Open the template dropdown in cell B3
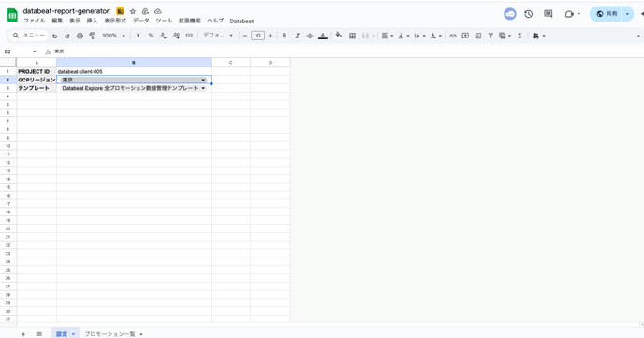The image size is (644, 338). pos(203,88)
